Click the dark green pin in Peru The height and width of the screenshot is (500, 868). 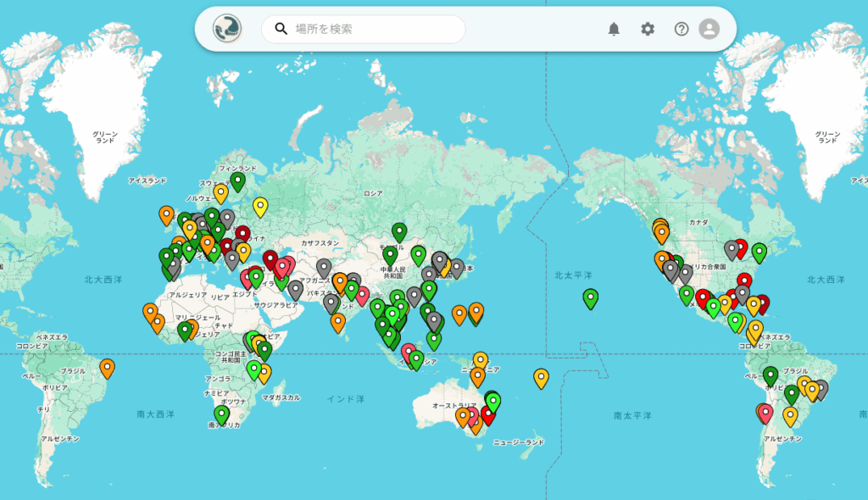[771, 375]
